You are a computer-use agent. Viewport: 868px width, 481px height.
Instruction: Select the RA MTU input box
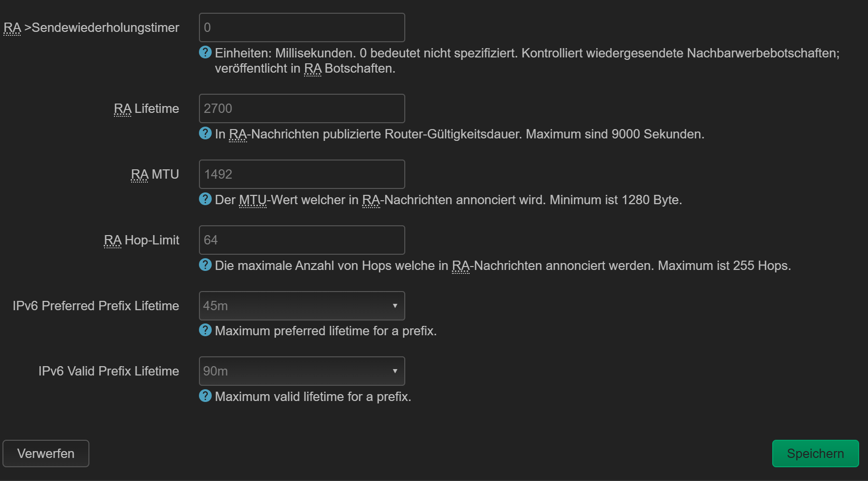[x=302, y=174]
